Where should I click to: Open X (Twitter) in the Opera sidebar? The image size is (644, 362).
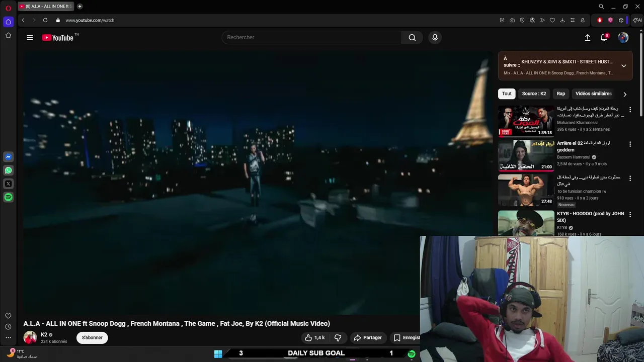[x=8, y=184]
